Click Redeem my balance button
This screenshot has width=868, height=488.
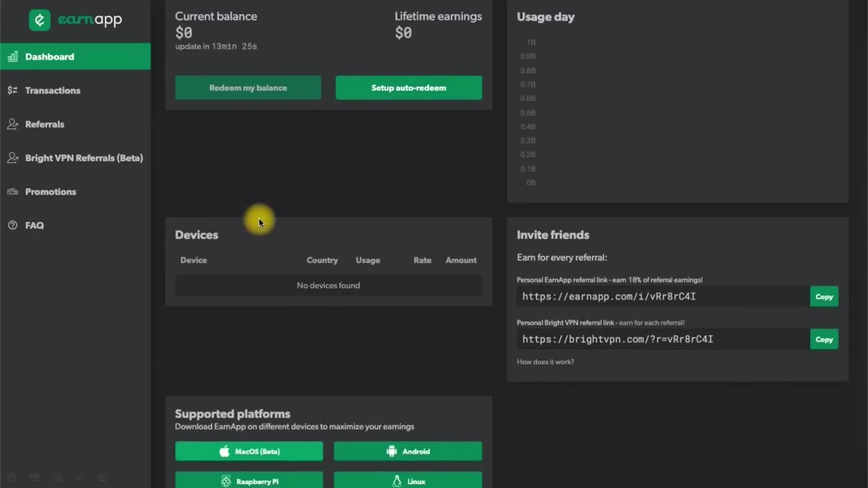248,87
